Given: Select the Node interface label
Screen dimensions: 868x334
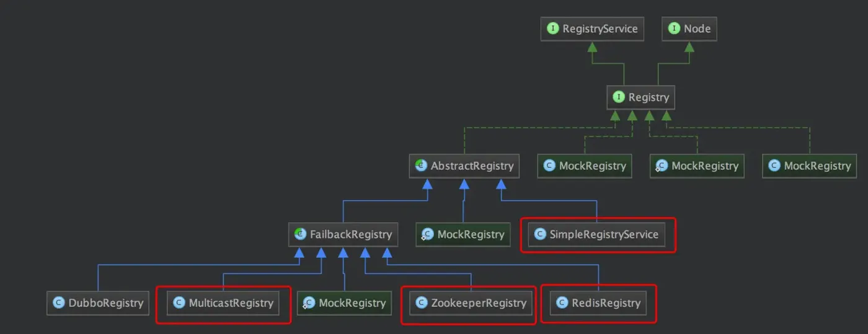Looking at the screenshot, I should pos(697,29).
